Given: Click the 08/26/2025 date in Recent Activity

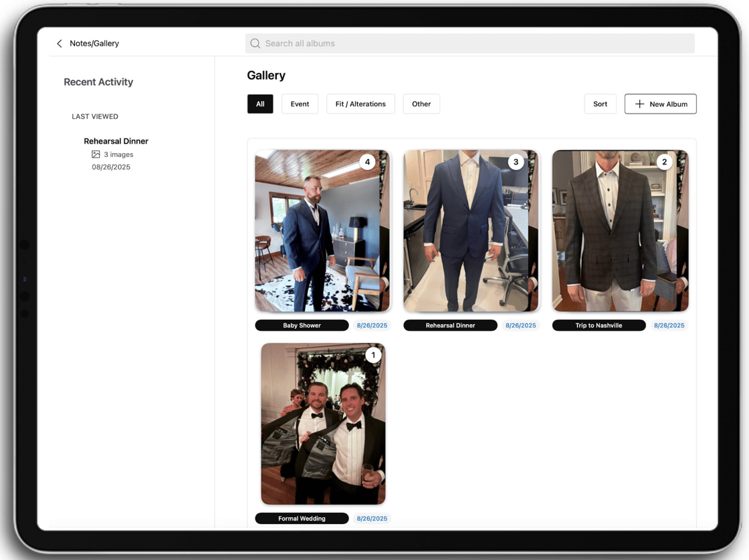Looking at the screenshot, I should point(111,167).
